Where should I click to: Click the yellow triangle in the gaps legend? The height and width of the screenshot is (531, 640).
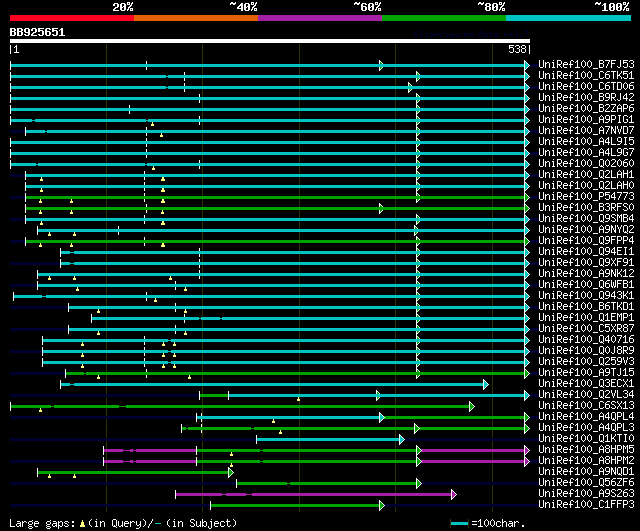(x=82, y=524)
